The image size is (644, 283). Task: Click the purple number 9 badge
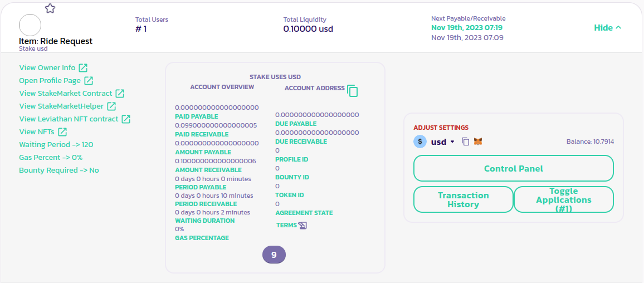pos(274,255)
